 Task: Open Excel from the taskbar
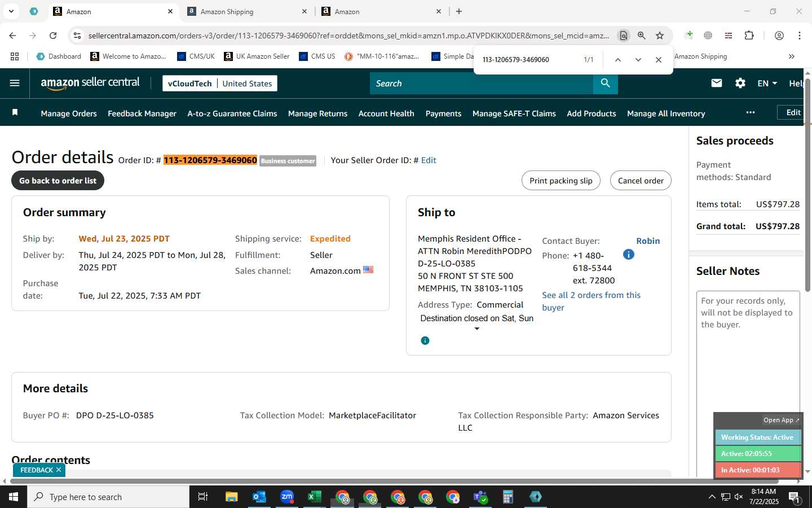314,497
